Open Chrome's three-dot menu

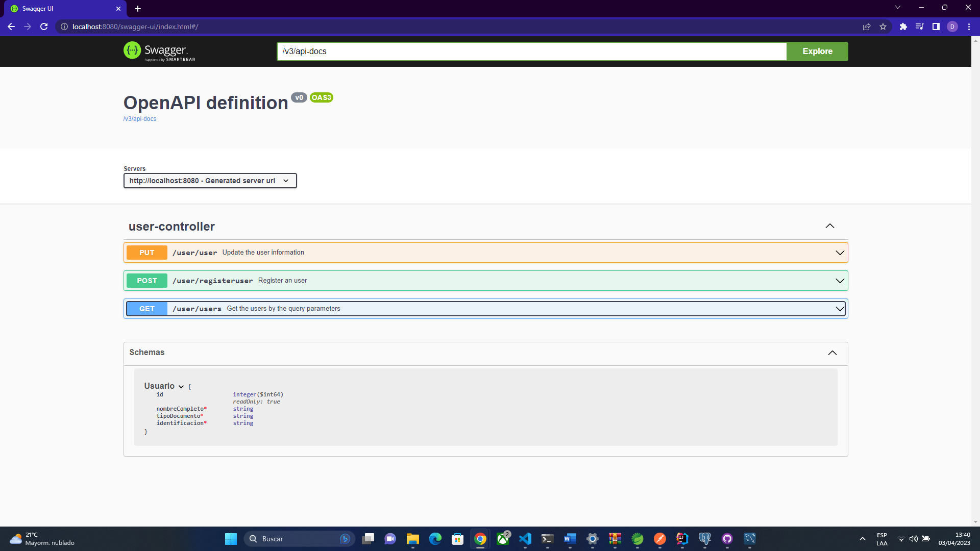969,27
